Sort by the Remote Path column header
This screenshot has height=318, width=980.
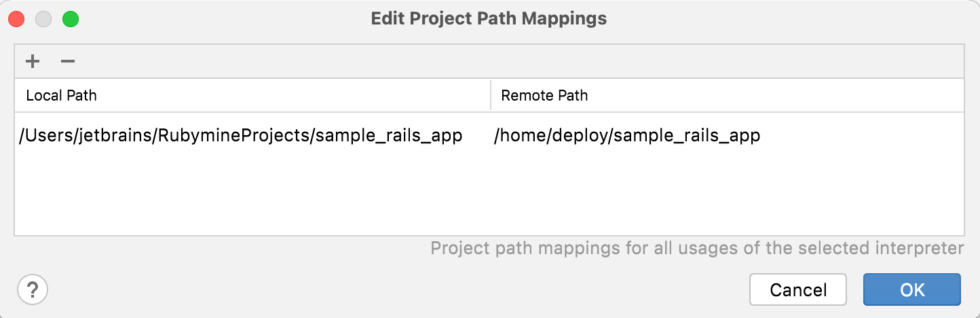728,95
